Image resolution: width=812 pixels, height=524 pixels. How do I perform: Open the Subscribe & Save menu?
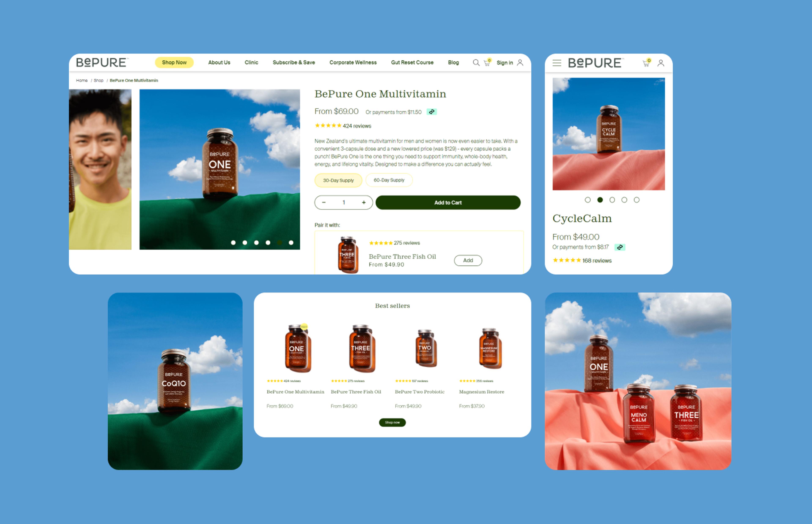[294, 63]
